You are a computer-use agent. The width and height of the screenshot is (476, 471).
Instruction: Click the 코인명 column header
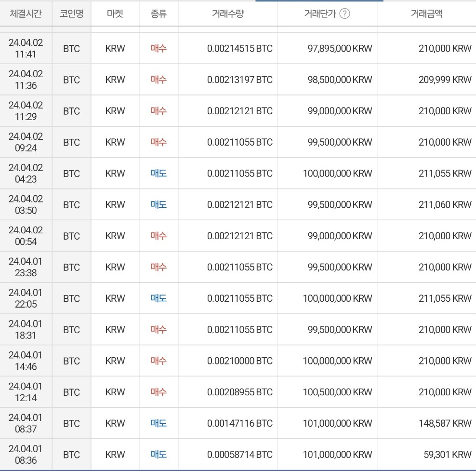71,13
